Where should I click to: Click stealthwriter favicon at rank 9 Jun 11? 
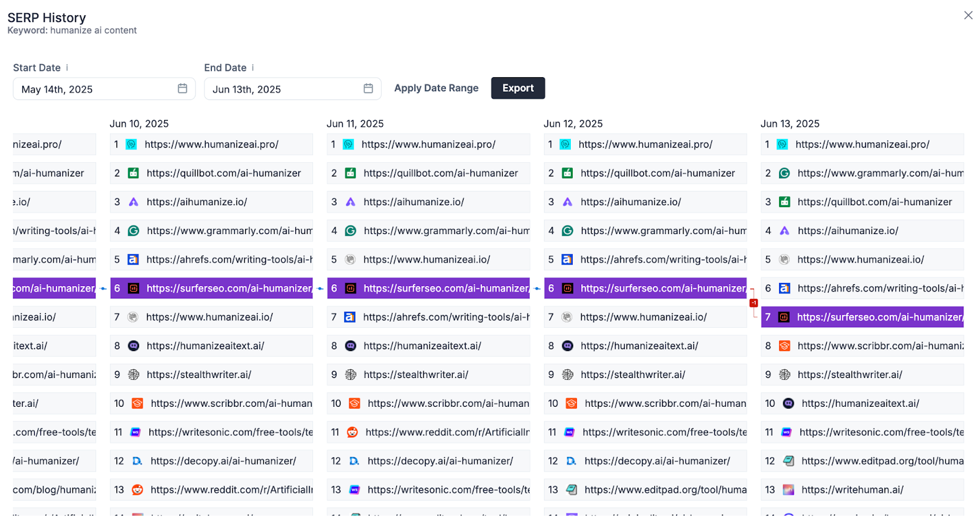(351, 375)
